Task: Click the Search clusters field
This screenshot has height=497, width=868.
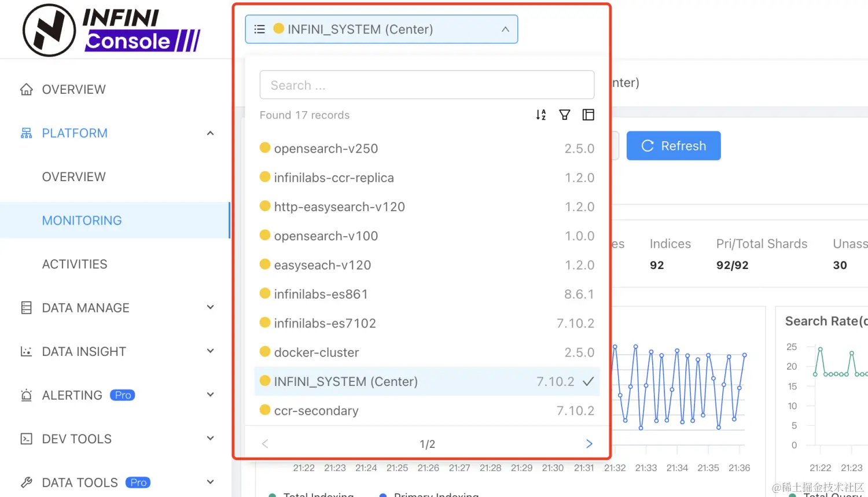Action: pyautogui.click(x=427, y=85)
